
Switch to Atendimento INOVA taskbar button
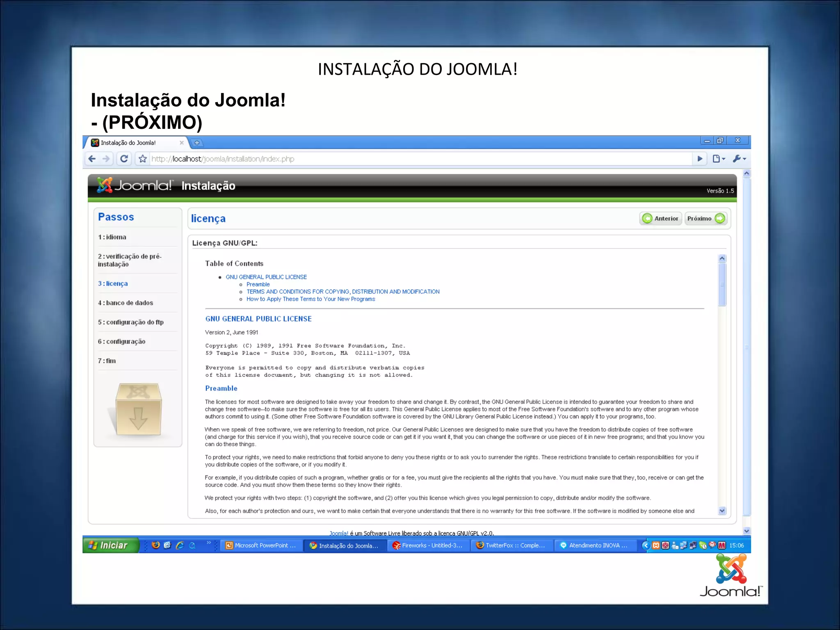point(596,546)
